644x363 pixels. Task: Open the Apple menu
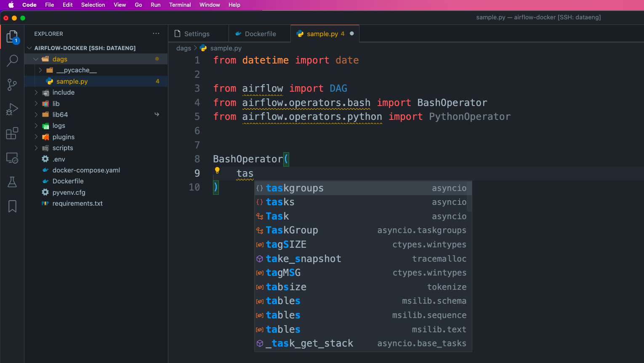(11, 5)
